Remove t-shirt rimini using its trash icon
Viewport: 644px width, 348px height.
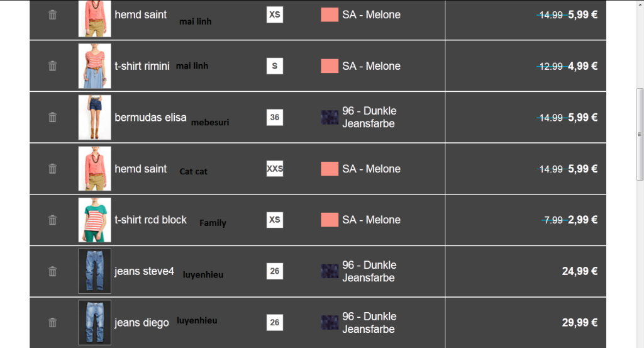pos(52,65)
